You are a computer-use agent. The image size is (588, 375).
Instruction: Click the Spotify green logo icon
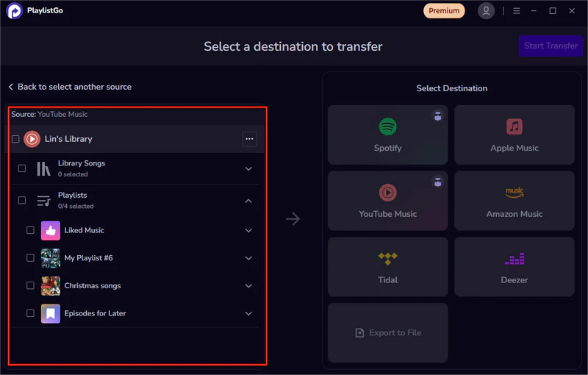pyautogui.click(x=388, y=126)
